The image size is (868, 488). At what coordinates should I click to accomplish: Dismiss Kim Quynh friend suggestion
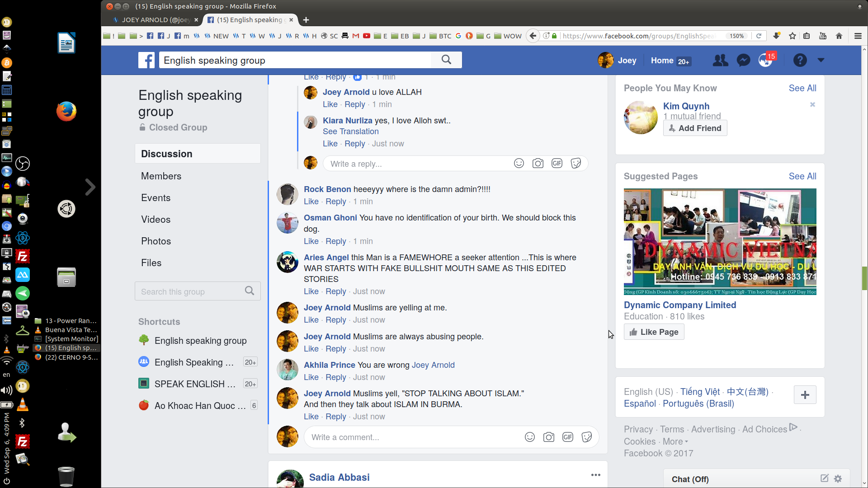[x=812, y=104]
